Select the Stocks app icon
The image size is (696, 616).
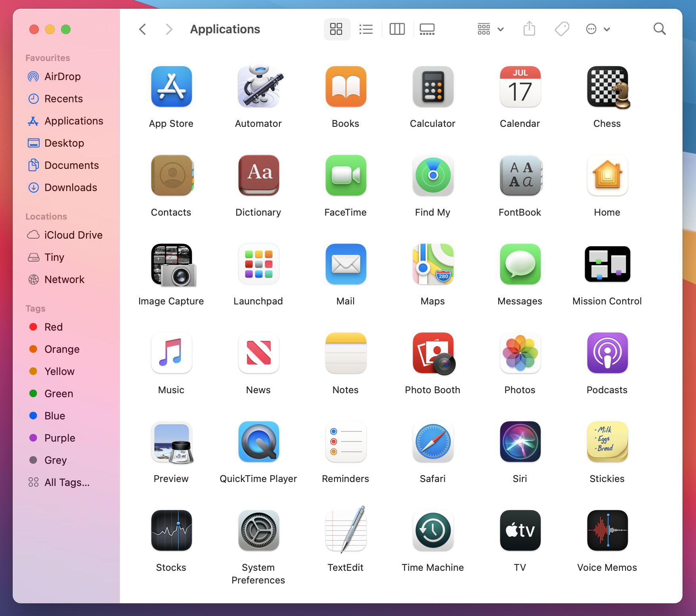point(171,530)
